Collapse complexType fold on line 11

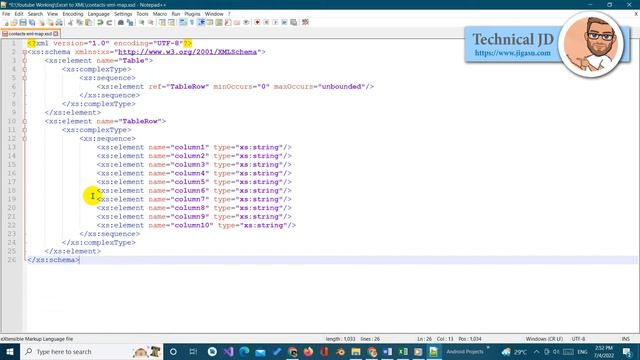click(25, 130)
